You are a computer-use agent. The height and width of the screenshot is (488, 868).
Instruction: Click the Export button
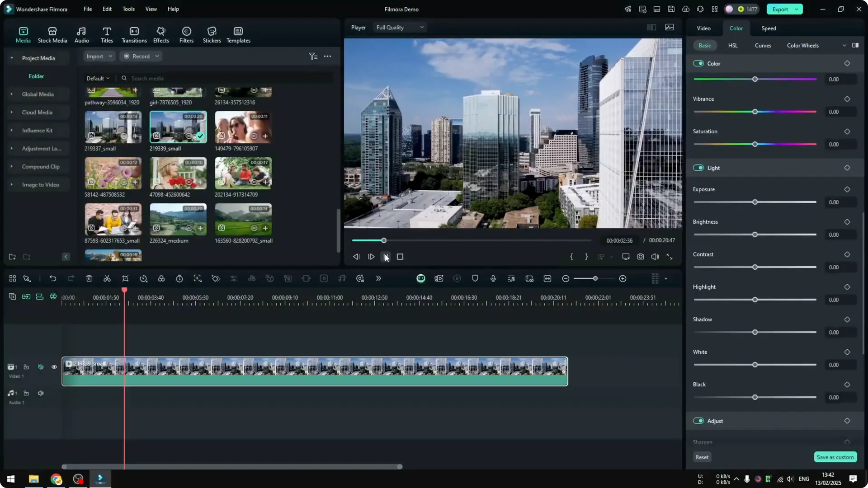pyautogui.click(x=781, y=9)
